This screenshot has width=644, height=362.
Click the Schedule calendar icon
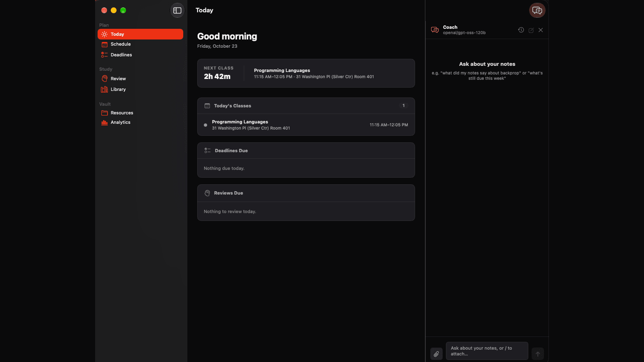pos(105,44)
